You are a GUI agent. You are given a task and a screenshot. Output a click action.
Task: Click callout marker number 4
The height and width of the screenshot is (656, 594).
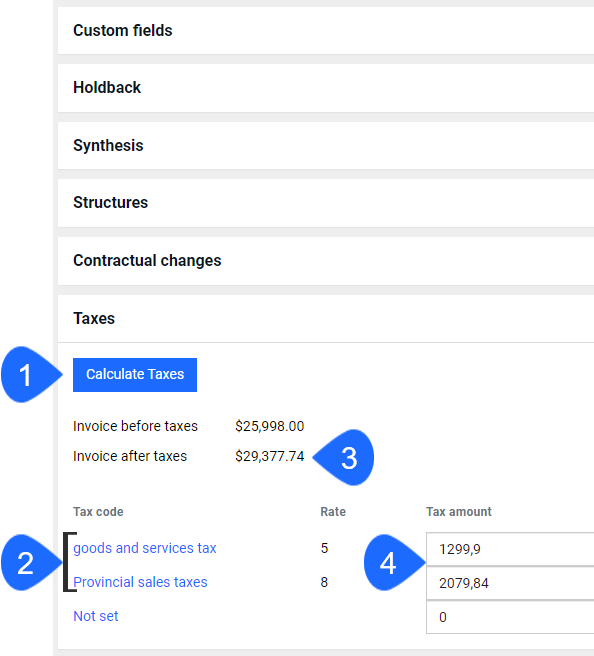394,562
